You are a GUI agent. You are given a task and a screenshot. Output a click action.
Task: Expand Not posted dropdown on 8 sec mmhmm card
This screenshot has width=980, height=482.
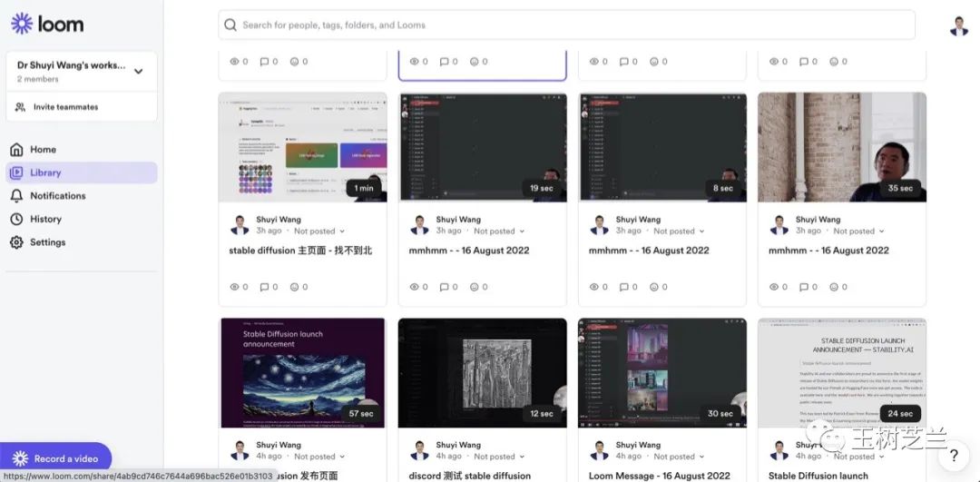coord(679,231)
